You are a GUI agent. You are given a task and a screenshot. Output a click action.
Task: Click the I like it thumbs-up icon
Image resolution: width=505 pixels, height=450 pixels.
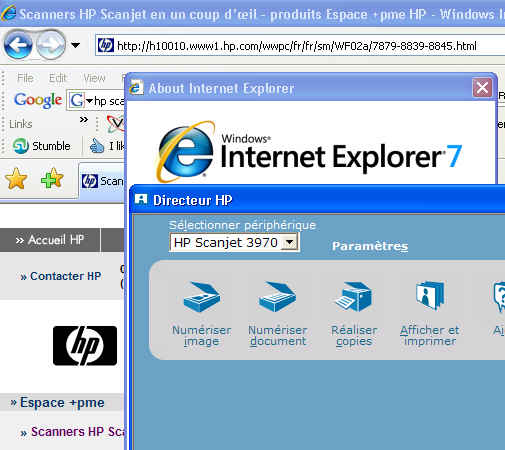point(97,146)
